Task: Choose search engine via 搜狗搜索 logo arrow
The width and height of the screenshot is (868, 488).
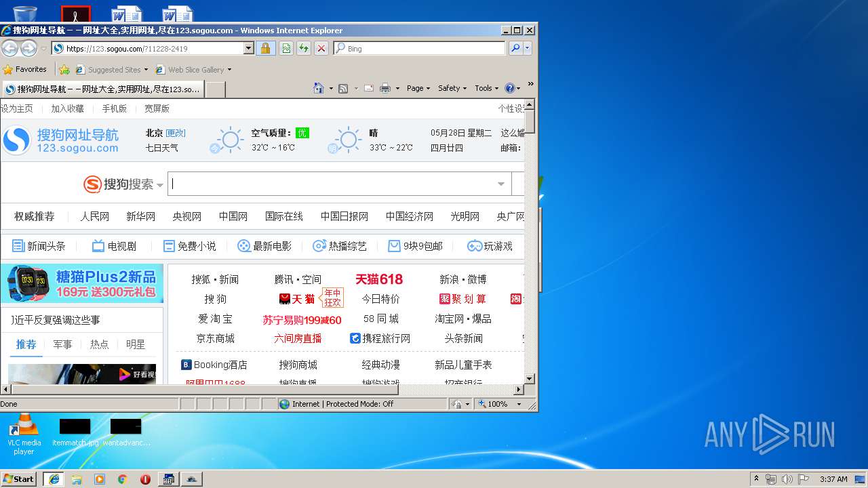Action: point(160,185)
